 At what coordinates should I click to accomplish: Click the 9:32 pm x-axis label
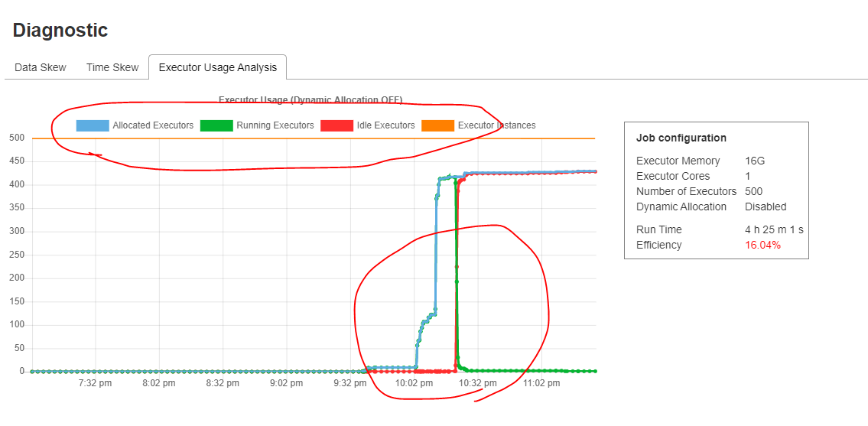[x=350, y=383]
